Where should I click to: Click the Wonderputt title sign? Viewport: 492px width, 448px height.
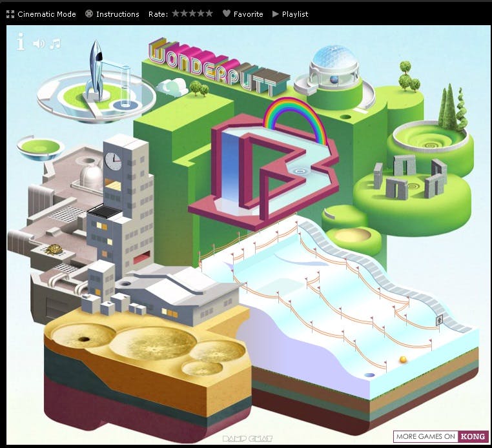click(x=220, y=67)
